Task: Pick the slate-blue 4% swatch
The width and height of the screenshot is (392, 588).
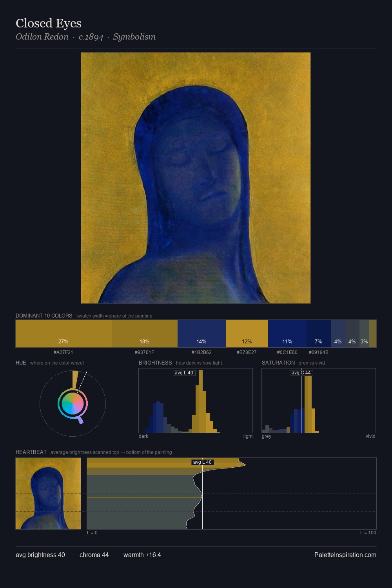Action: pyautogui.click(x=338, y=334)
